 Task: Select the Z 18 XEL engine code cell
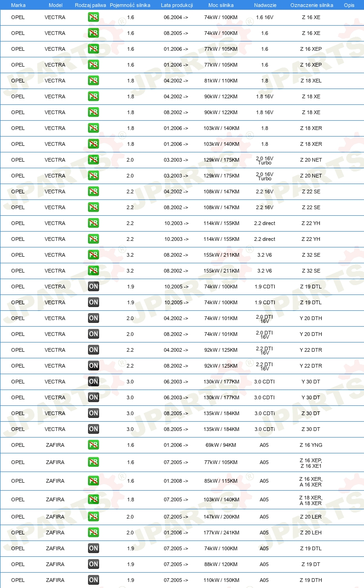tap(310, 81)
